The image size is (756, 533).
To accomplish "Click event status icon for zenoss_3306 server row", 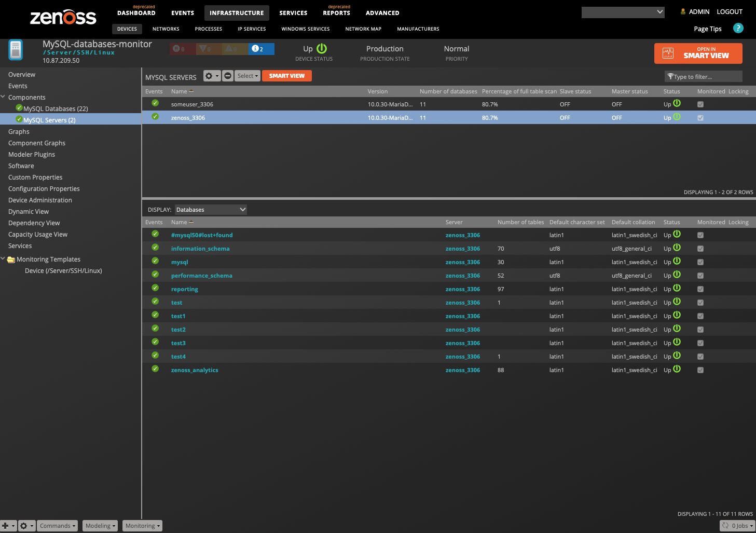I will pyautogui.click(x=155, y=117).
